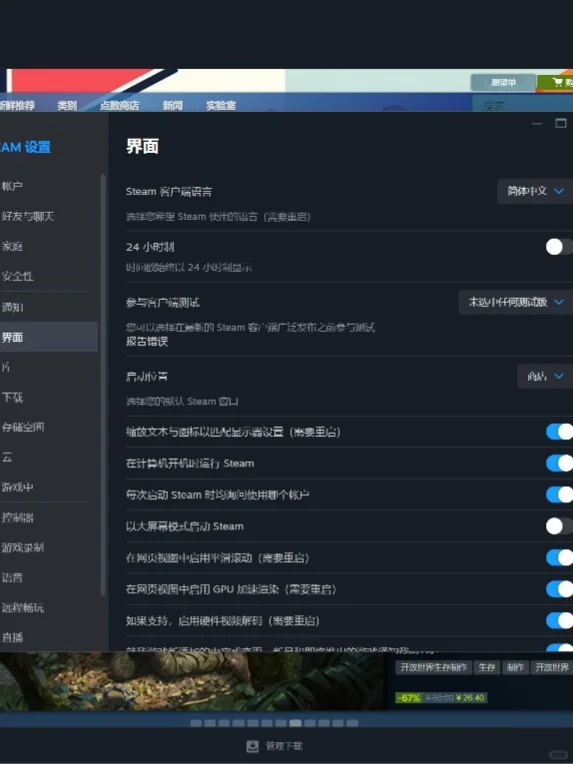Open 实验室 in the store navigation
Screen dimensions: 573x764
(x=221, y=105)
